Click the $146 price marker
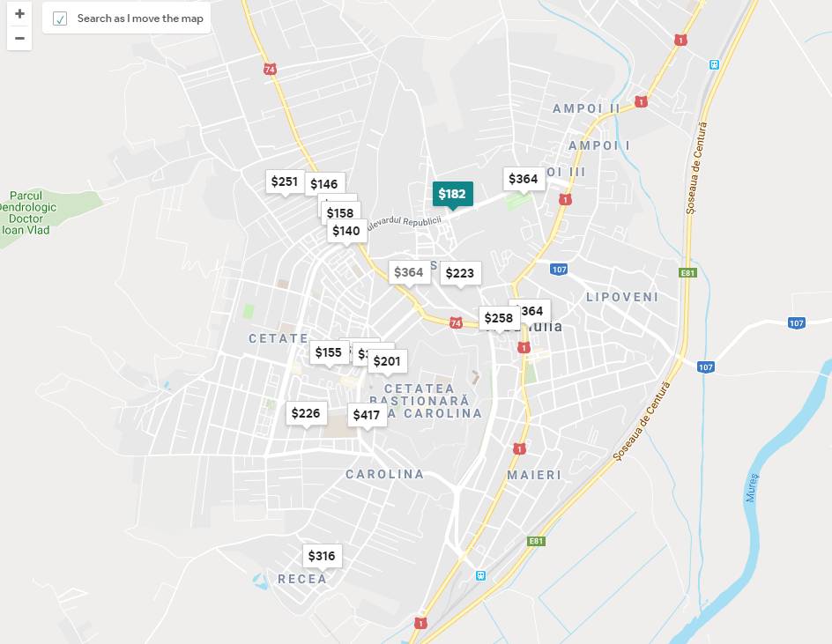Image resolution: width=832 pixels, height=644 pixels. 324,184
